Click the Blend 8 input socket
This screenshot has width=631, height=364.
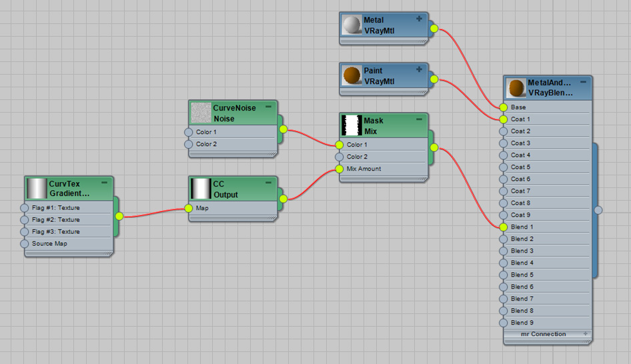(x=504, y=311)
